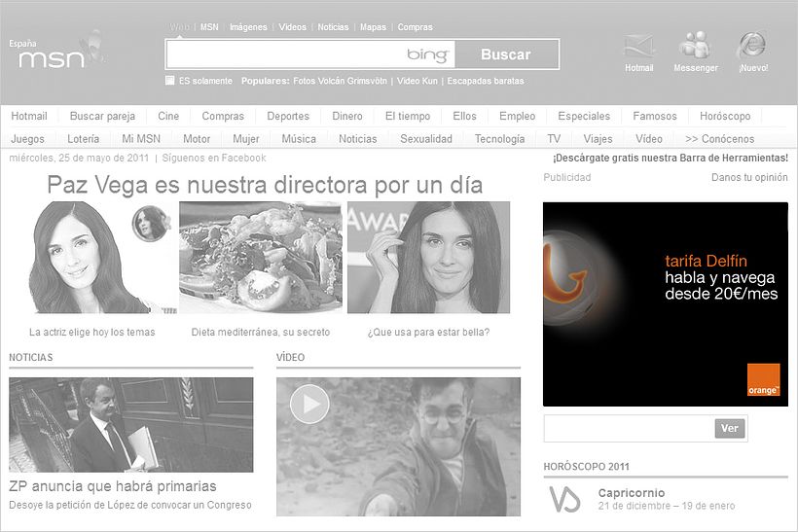Open the Juegos section
Viewport: 798px width, 532px height.
(27, 139)
